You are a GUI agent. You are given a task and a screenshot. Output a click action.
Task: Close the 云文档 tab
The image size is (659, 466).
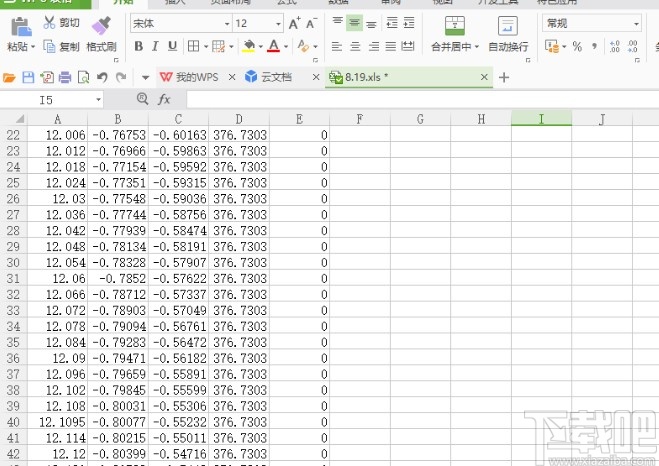click(x=316, y=77)
